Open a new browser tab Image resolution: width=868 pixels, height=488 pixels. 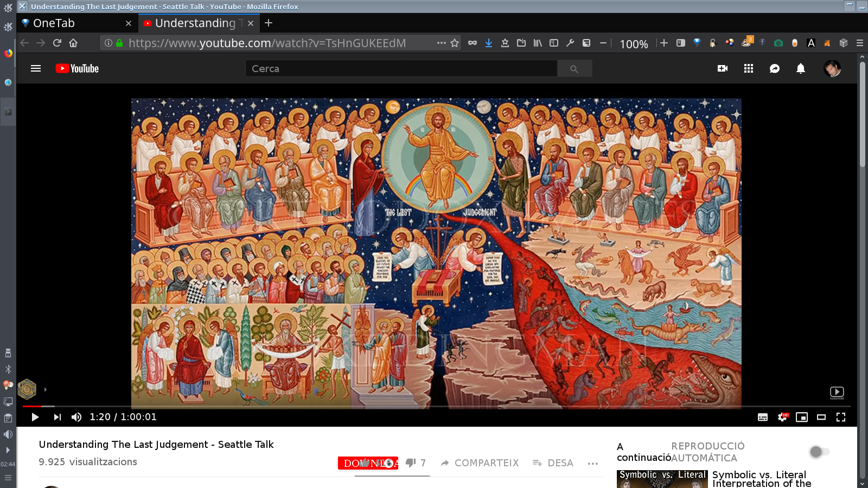(x=269, y=23)
